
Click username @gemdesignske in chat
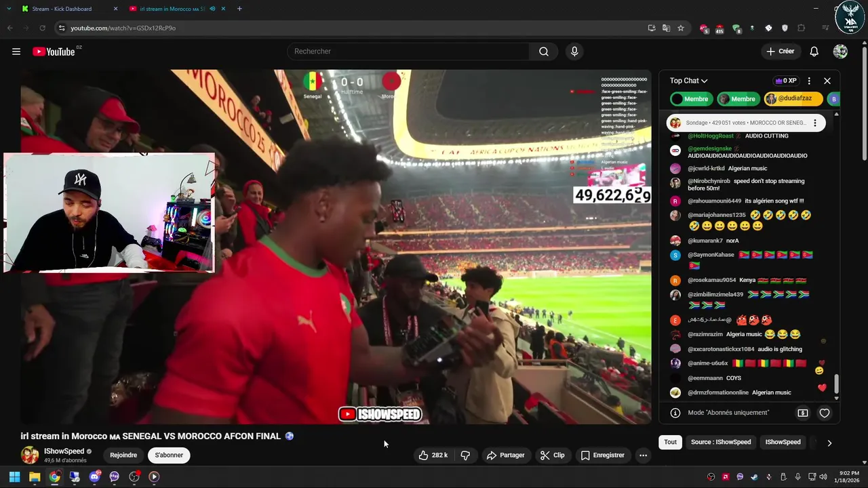(709, 148)
